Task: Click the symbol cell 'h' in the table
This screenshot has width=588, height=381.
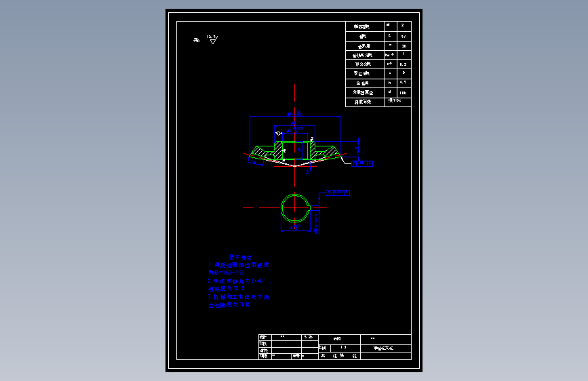Action: [x=390, y=83]
